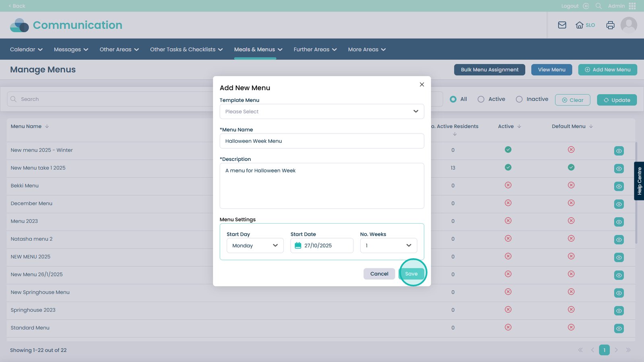Save the new Halloween Week Menu

click(x=411, y=274)
